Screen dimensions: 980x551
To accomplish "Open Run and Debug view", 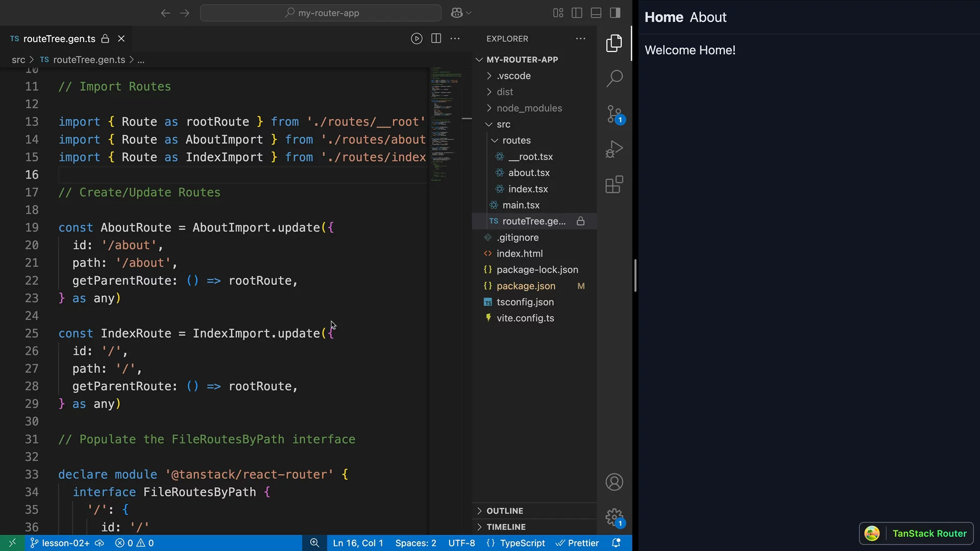I will click(614, 149).
